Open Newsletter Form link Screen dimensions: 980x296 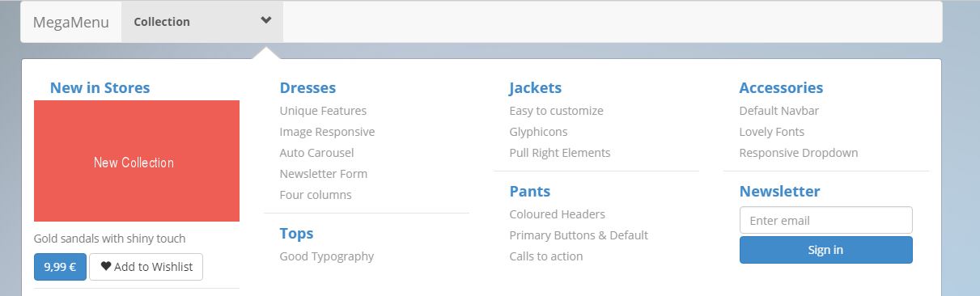pyautogui.click(x=323, y=174)
